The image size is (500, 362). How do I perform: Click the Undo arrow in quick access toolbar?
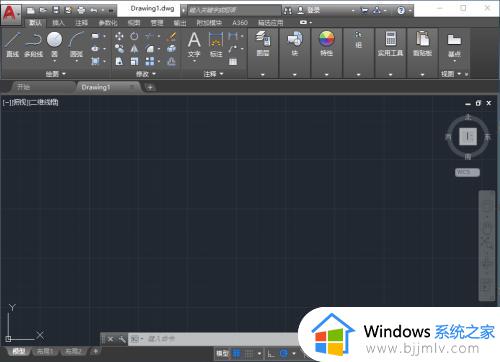(93, 10)
